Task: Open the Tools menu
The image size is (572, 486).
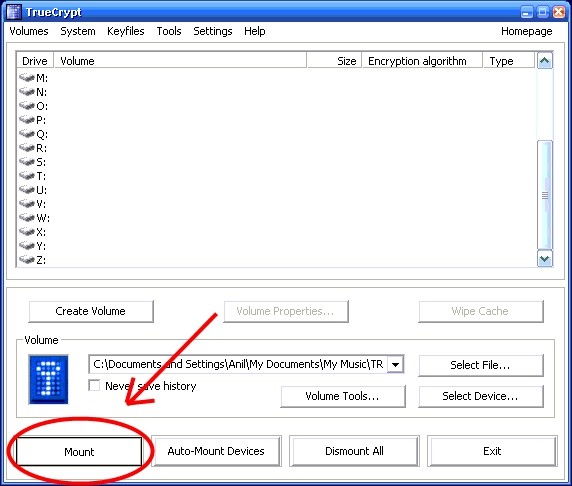Action: [x=169, y=31]
